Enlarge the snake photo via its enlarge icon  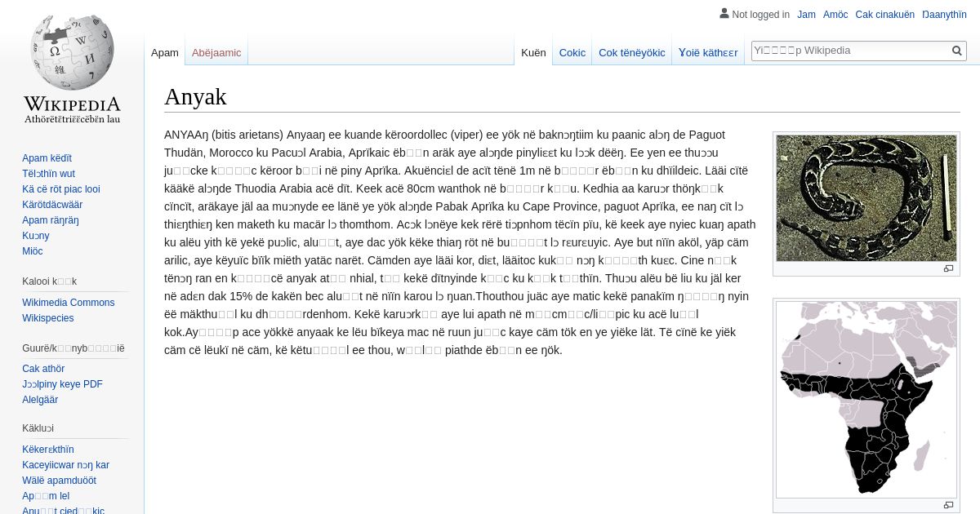click(x=948, y=268)
